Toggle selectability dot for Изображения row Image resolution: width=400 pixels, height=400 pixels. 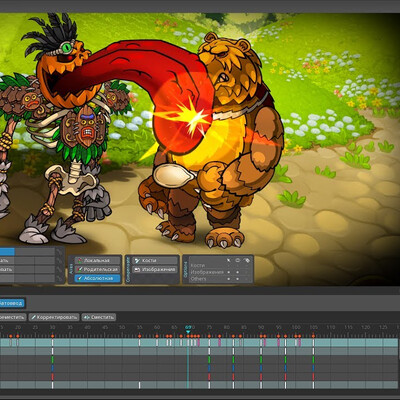pyautogui.click(x=229, y=272)
